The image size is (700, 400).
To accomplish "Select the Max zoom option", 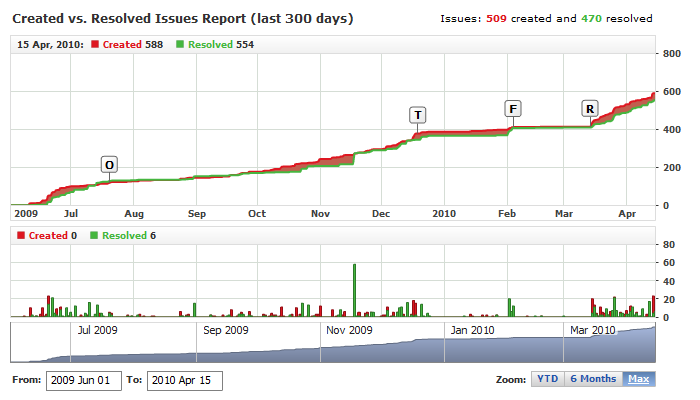I will click(x=637, y=379).
